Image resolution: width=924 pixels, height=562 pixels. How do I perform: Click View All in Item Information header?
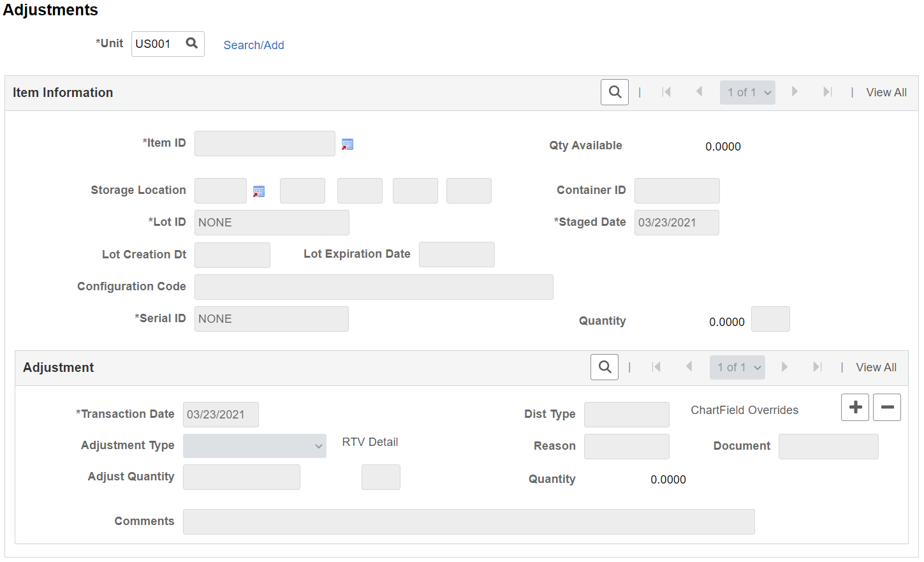(886, 92)
